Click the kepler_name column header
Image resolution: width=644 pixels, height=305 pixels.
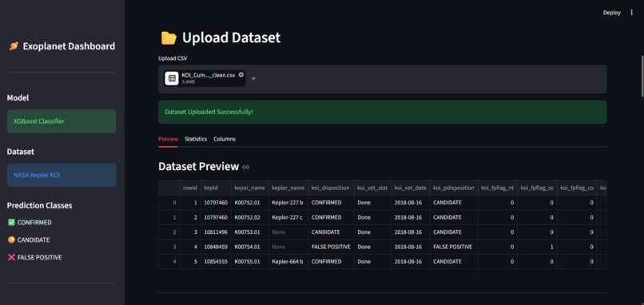pyautogui.click(x=288, y=188)
